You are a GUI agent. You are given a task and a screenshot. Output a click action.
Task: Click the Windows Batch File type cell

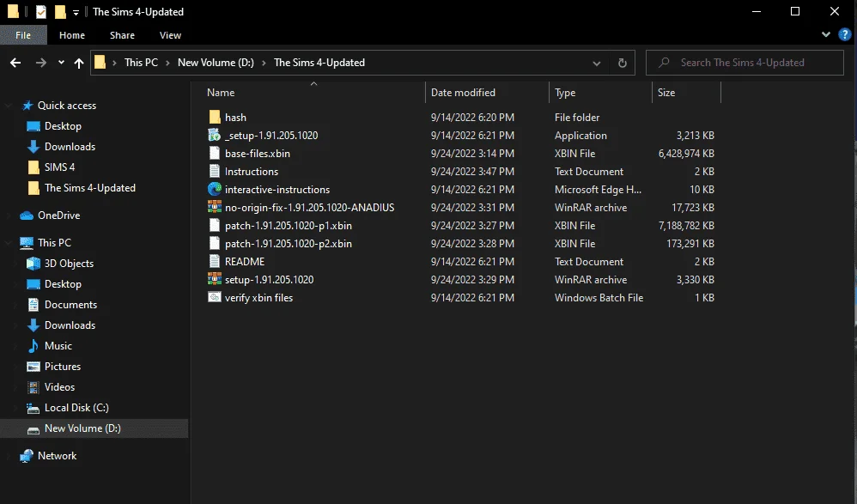[599, 298]
